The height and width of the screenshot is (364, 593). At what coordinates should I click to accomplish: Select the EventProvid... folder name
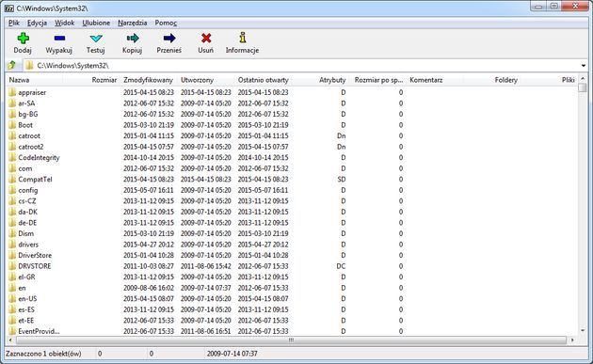pos(39,331)
